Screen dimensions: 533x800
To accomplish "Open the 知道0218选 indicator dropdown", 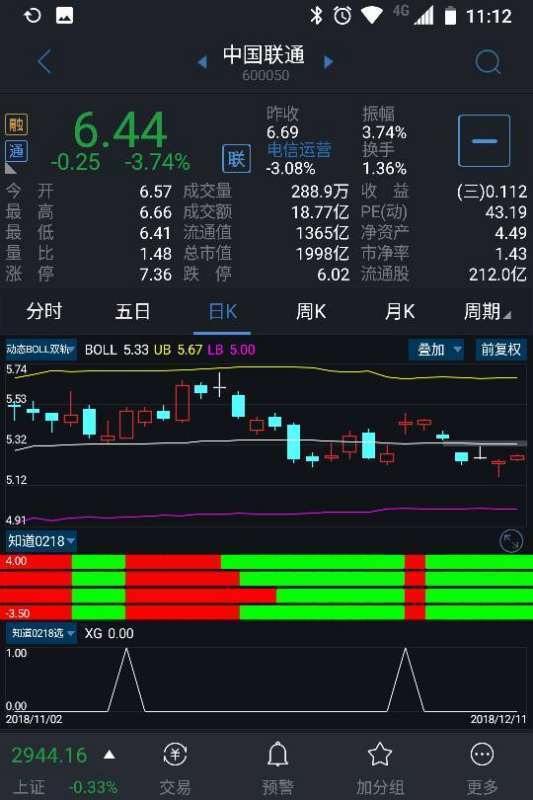I will coord(41,633).
